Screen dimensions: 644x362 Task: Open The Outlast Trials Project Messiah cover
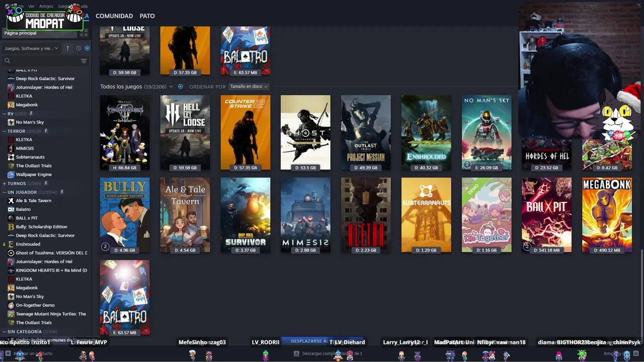point(366,133)
